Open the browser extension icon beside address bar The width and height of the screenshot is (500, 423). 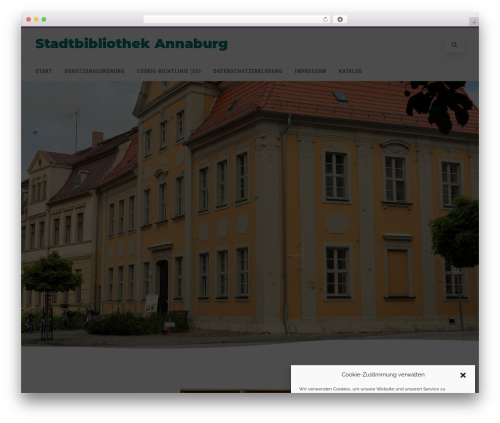pos(340,20)
